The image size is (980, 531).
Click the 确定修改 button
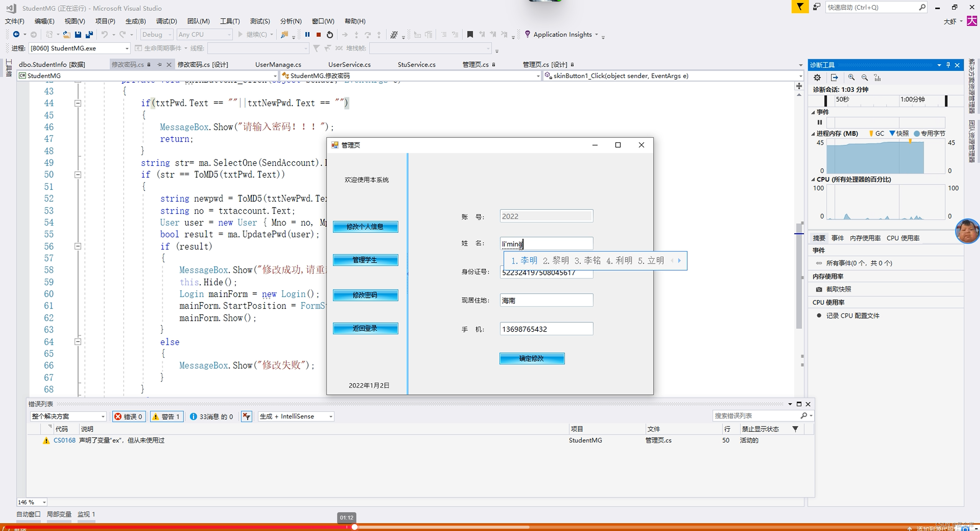pos(532,358)
